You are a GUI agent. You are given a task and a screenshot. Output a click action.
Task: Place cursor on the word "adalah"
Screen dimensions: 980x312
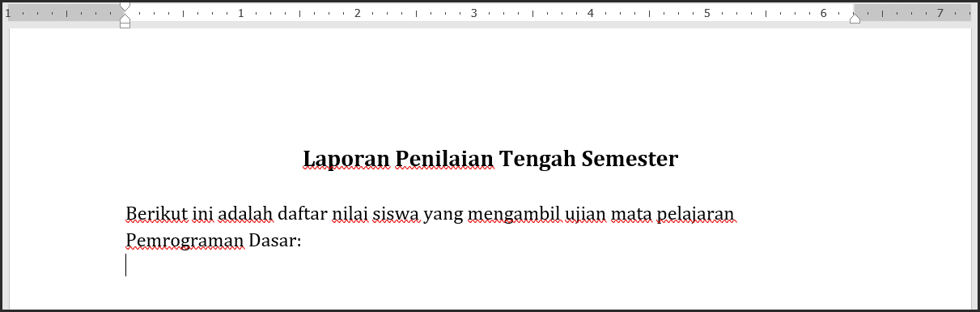pos(245,214)
